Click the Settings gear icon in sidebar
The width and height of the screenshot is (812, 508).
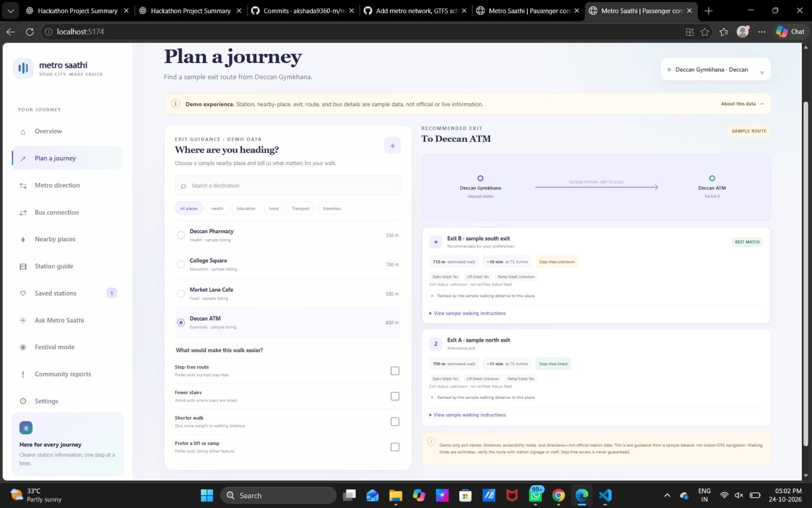(23, 401)
